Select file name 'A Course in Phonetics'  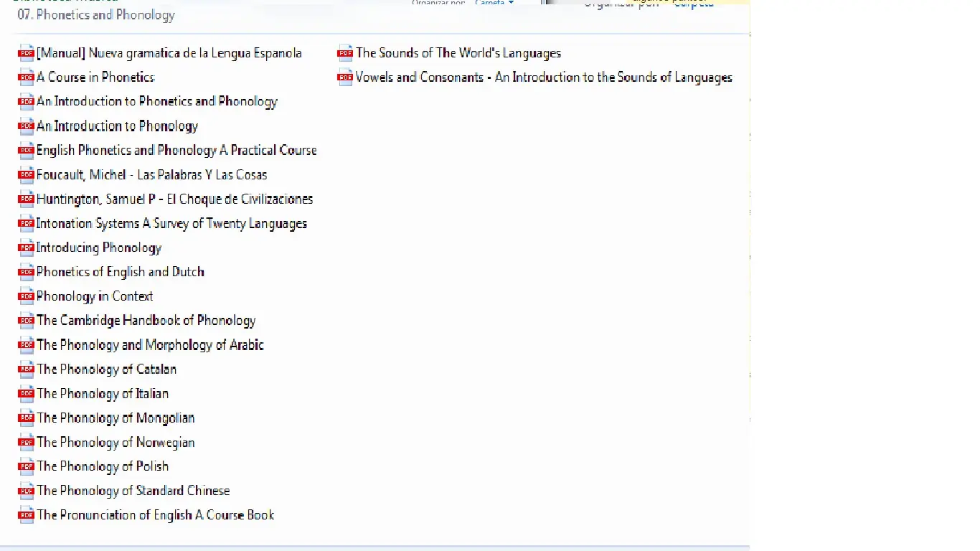tap(95, 77)
